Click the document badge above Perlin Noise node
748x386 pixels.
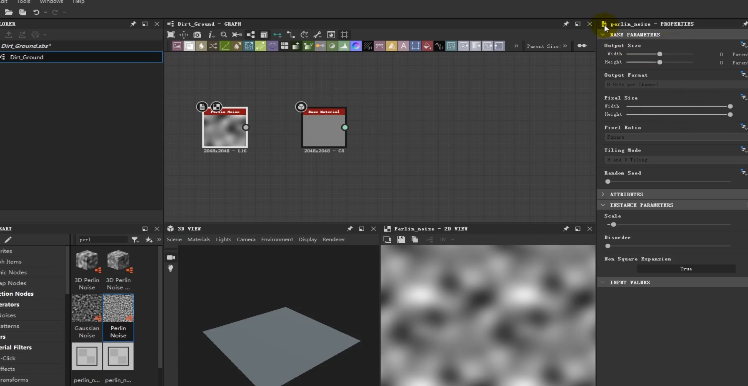[x=202, y=106]
